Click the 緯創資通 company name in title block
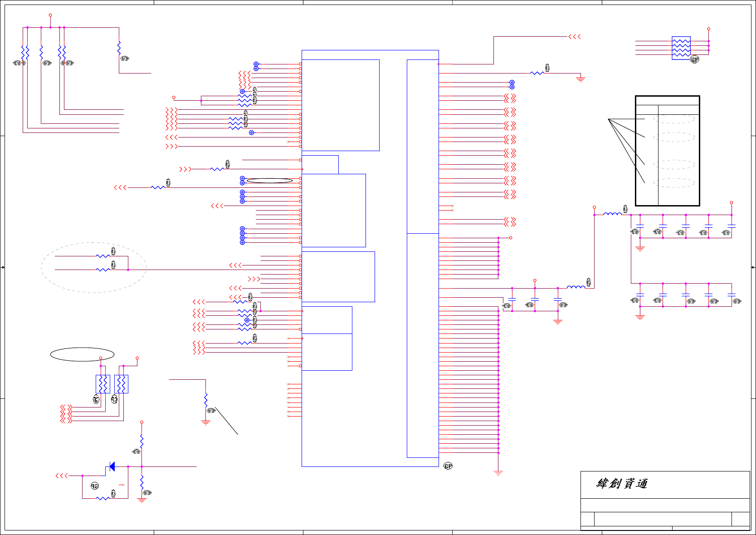 622,483
